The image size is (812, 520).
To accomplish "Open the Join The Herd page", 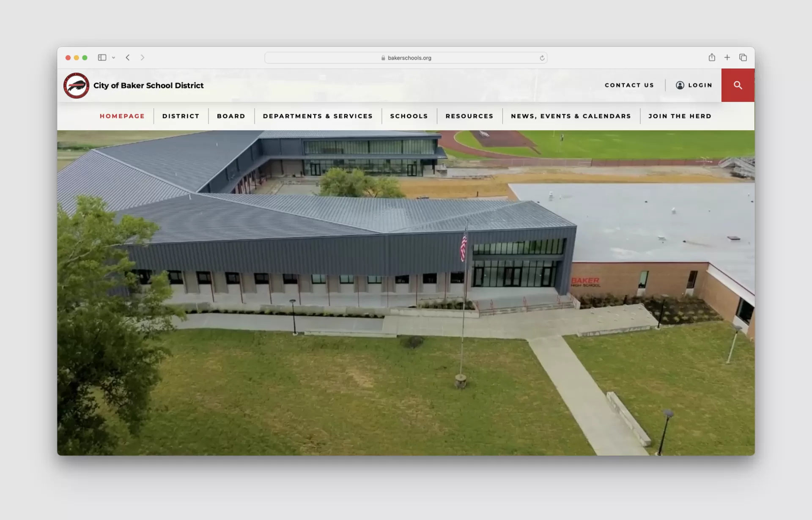I will click(x=680, y=116).
